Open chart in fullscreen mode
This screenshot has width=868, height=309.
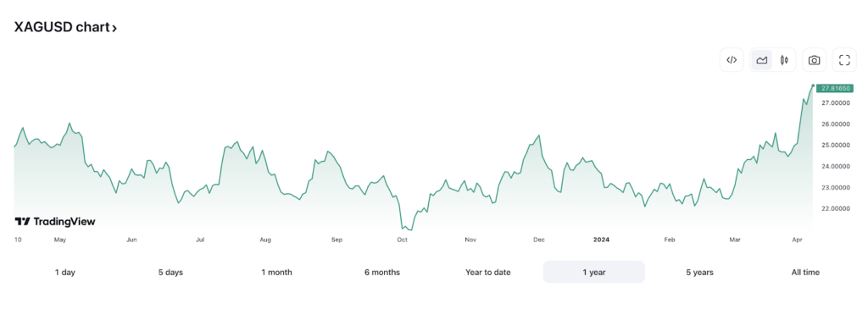(844, 60)
